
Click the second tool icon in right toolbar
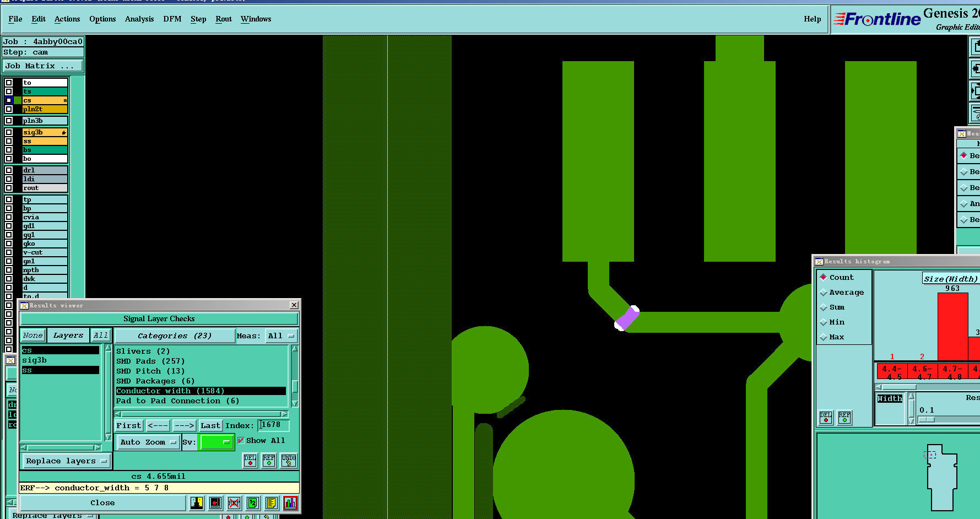[x=975, y=69]
